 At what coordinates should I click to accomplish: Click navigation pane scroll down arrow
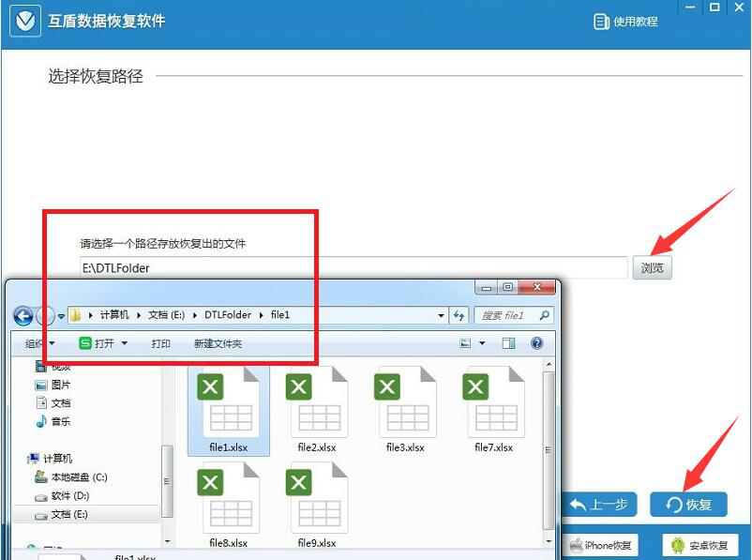click(x=168, y=542)
